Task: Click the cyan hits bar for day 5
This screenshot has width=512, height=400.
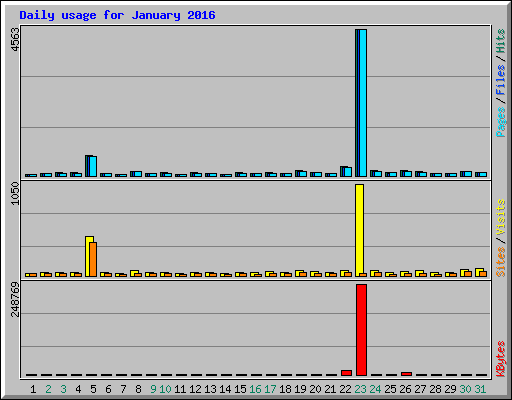Action: (x=93, y=166)
